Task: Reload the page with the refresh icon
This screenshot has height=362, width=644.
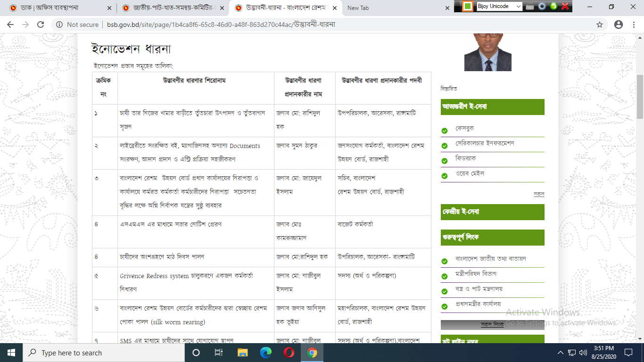Action: coord(41,25)
